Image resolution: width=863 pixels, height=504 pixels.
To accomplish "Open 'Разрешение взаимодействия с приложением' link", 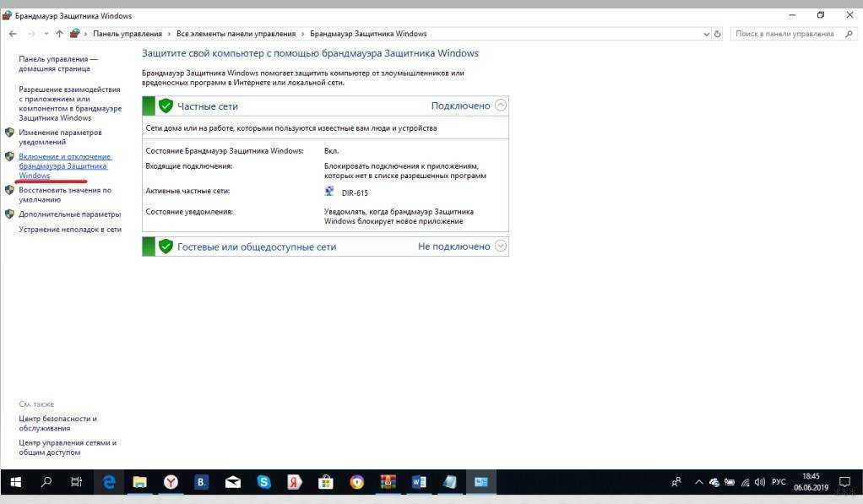I will point(70,104).
